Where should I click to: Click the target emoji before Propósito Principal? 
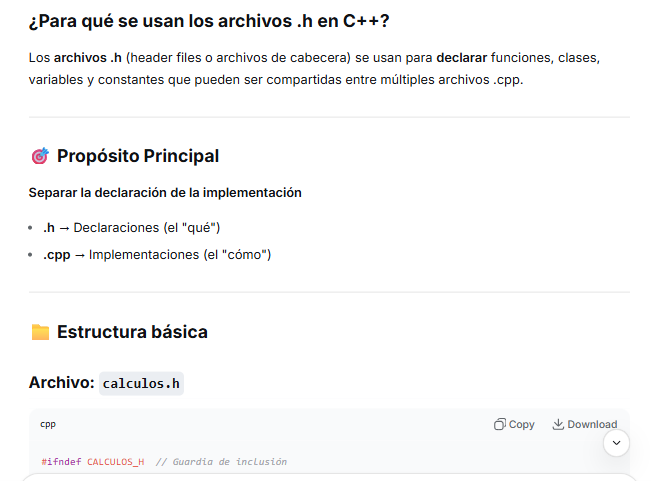coord(40,156)
